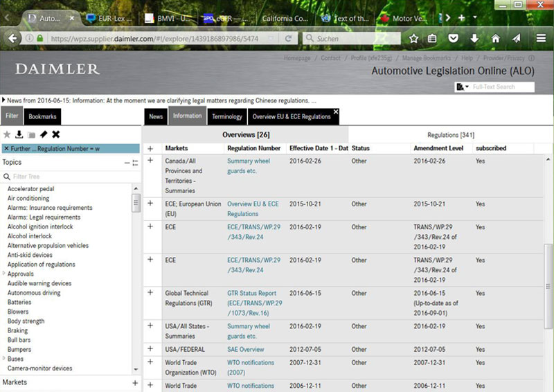Image resolution: width=554 pixels, height=392 pixels.
Task: Select the Regulations [341] results tab
Action: pos(451,135)
